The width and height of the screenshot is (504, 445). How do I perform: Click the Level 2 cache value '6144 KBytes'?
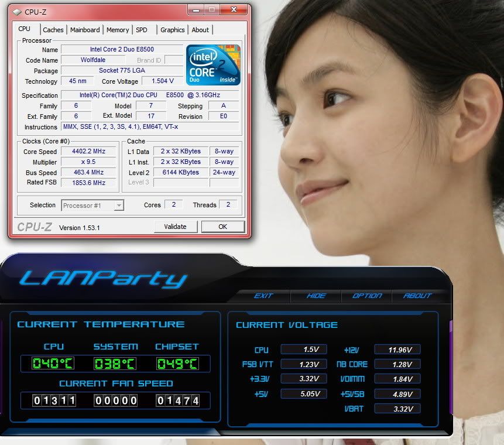click(181, 172)
